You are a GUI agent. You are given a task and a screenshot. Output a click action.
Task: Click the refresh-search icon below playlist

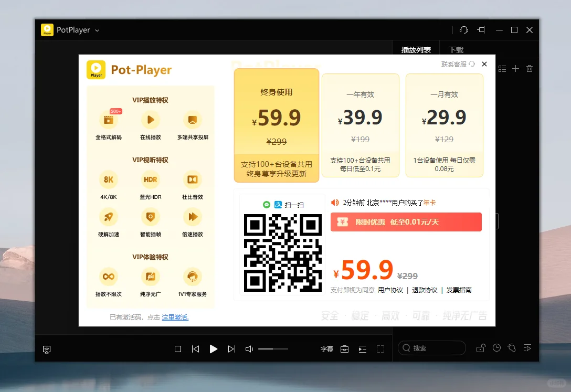[512, 348]
